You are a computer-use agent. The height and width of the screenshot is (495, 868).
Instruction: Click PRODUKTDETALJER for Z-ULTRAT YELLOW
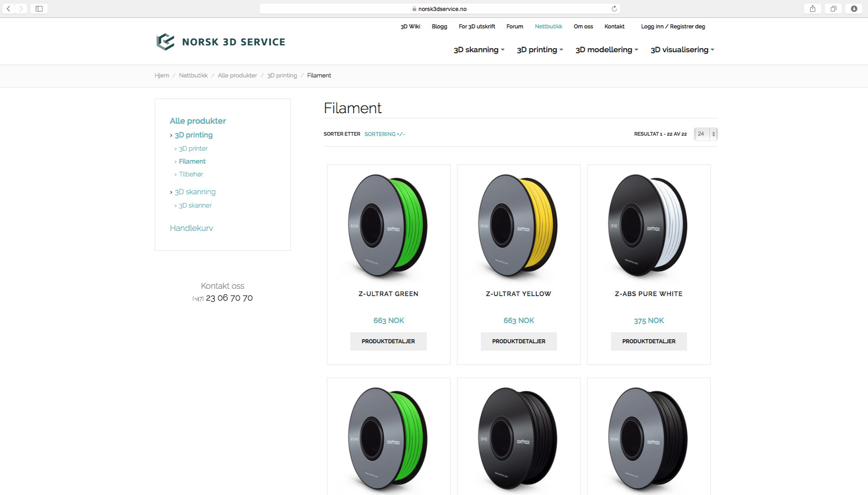click(x=519, y=341)
